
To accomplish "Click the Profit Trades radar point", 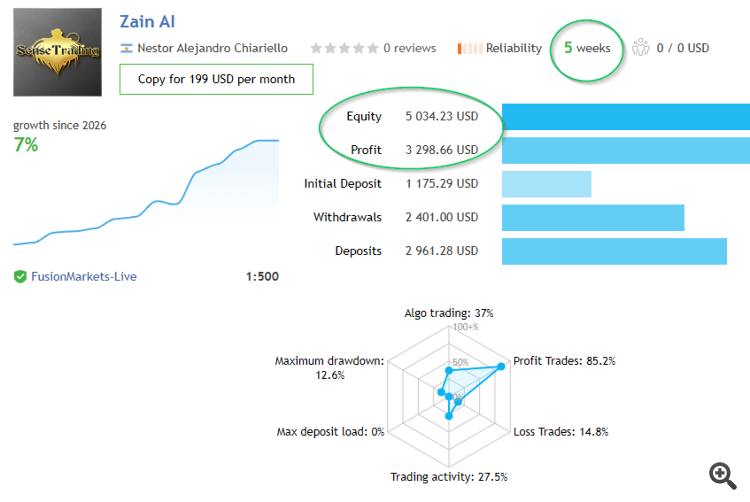I will [x=501, y=366].
